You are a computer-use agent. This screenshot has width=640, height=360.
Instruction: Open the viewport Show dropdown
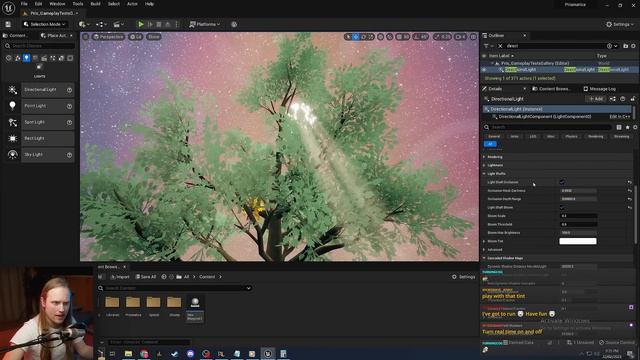(x=153, y=37)
